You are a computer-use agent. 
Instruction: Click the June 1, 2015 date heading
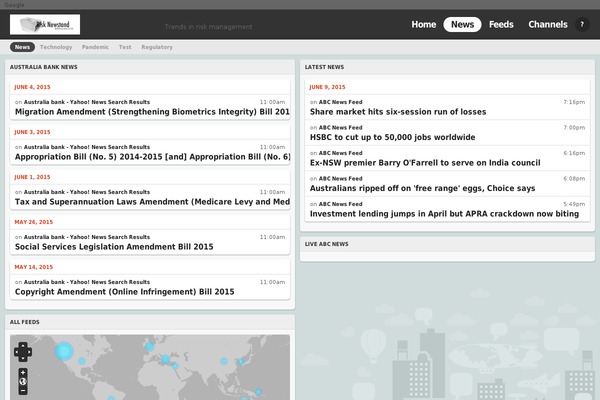(x=32, y=177)
